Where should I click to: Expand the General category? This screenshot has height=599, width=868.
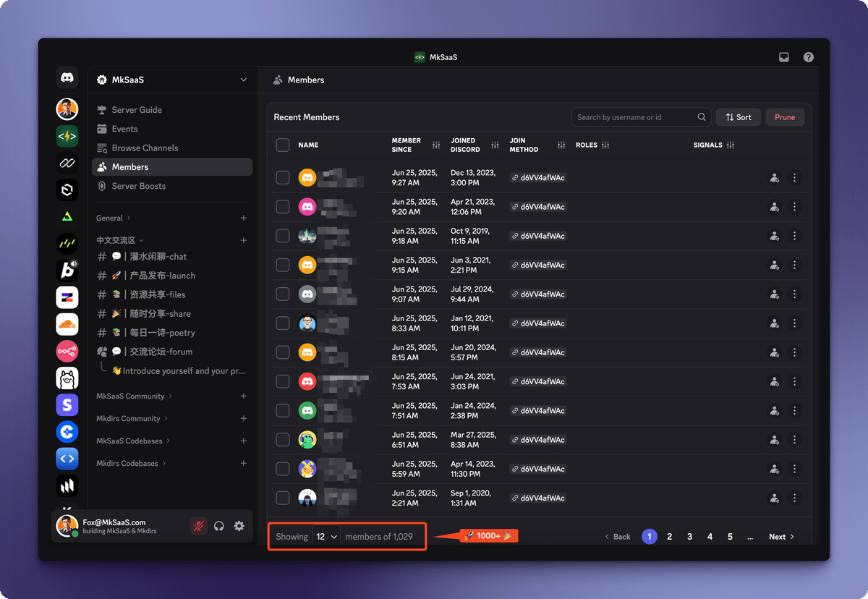coord(114,218)
